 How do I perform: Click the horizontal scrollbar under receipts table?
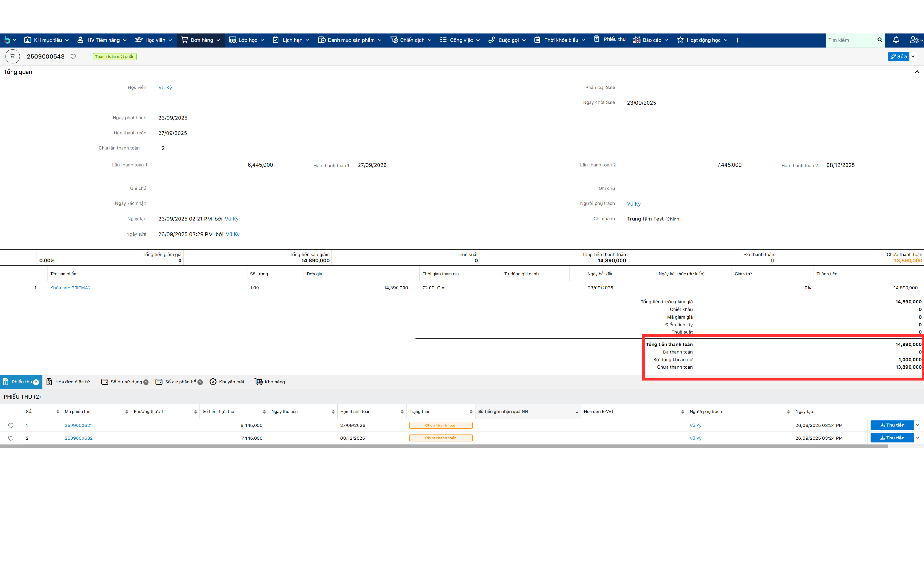tap(443, 446)
